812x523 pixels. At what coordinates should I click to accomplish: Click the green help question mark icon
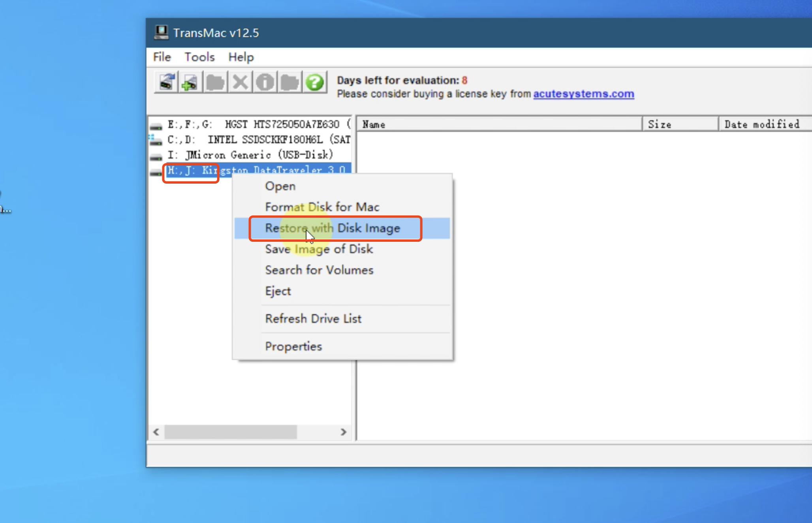click(x=315, y=83)
